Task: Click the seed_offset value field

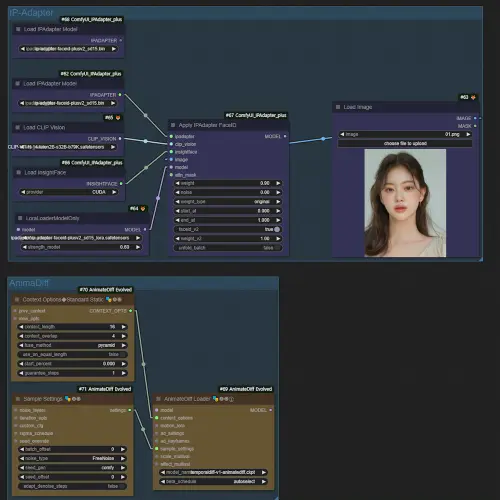Action: tap(72, 477)
